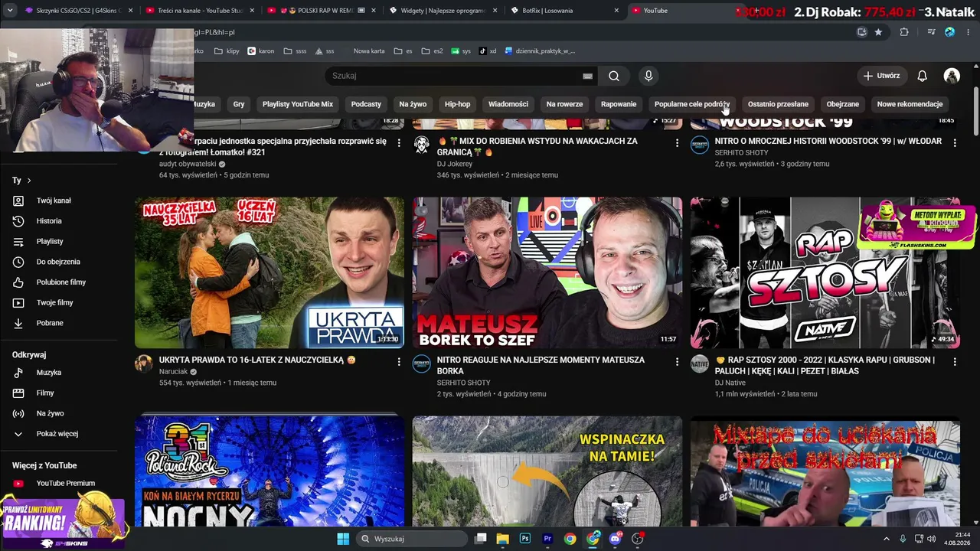Open options for RAP SZTOSY 2000 - 2022 video

point(955,361)
